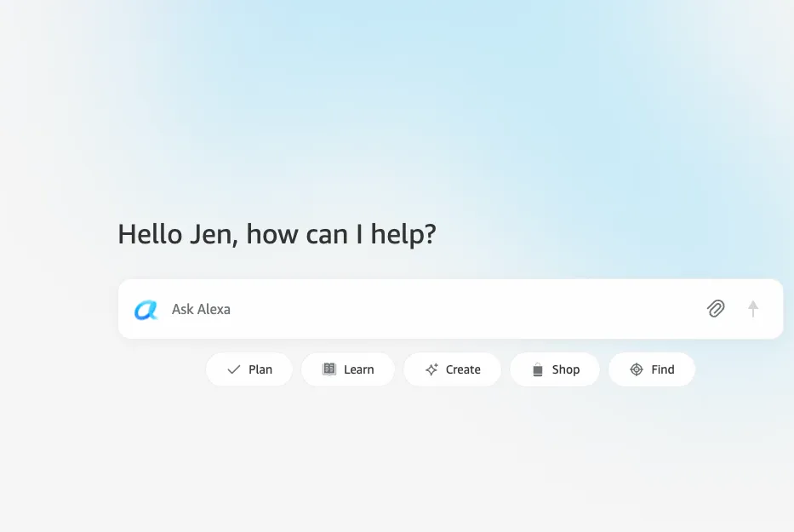Viewport: 794px width, 532px height.
Task: Click the word 'Hello' in the heading
Action: point(150,234)
